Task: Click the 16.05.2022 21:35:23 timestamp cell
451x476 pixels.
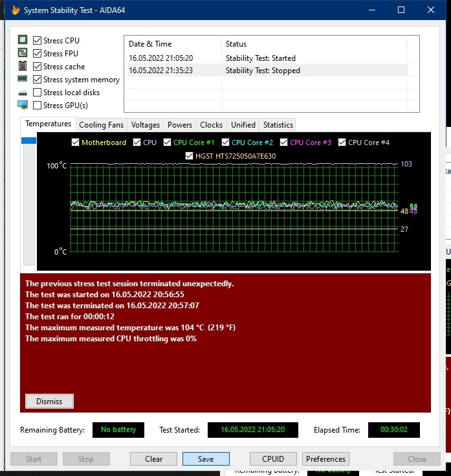Action: click(x=160, y=71)
